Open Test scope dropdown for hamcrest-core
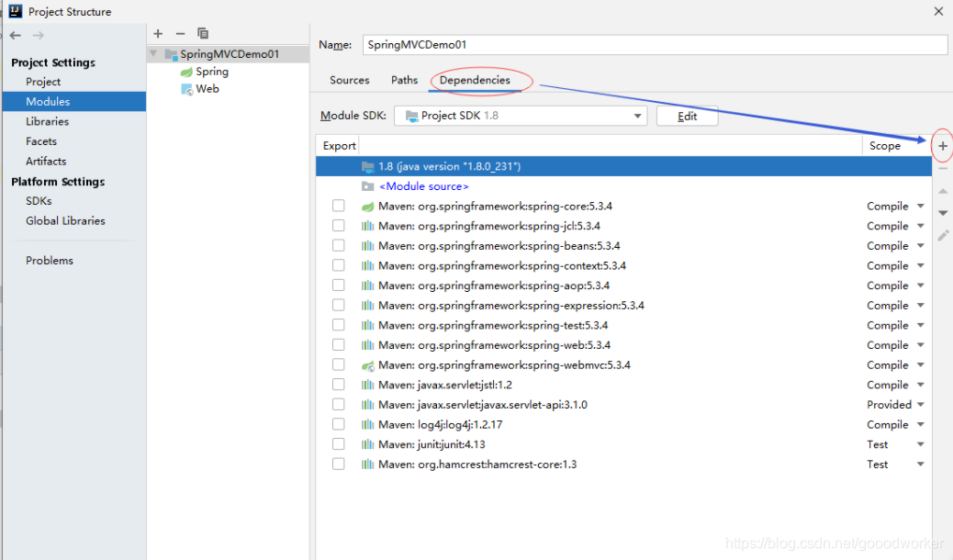 coord(920,464)
